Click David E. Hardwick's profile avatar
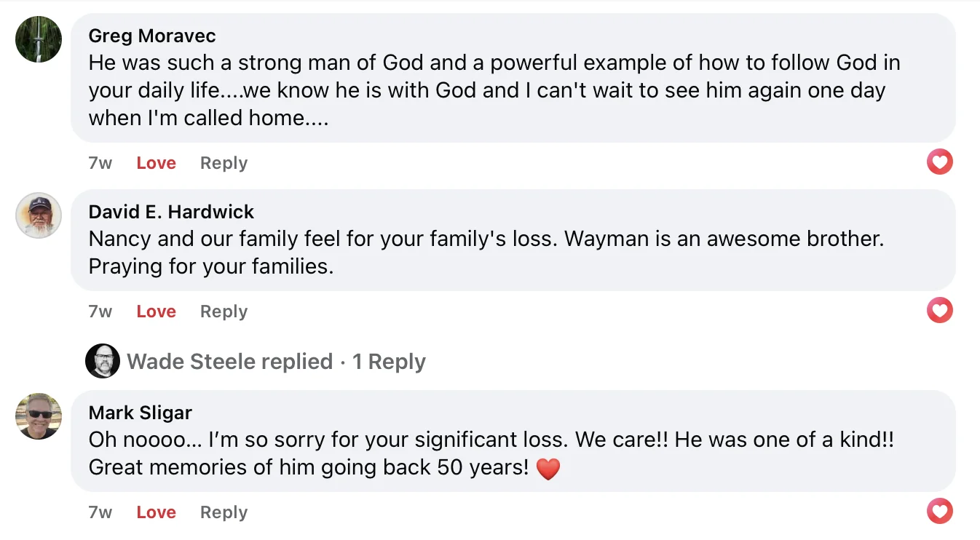980x540 pixels. coord(39,215)
